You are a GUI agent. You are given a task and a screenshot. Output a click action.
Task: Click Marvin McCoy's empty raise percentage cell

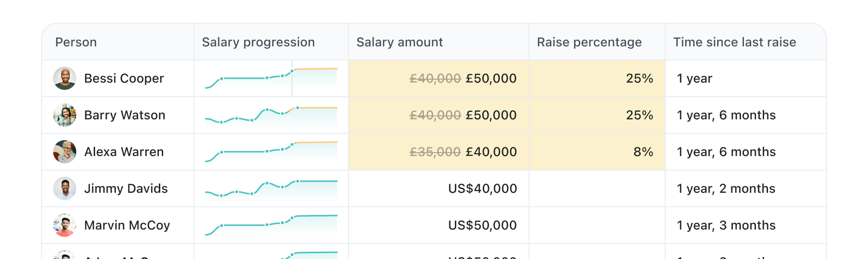597,225
